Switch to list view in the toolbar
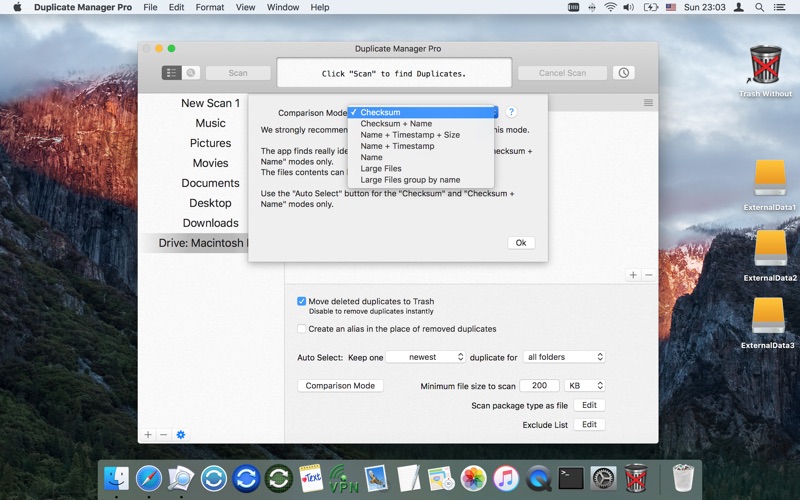Viewport: 800px width, 500px height. (172, 73)
